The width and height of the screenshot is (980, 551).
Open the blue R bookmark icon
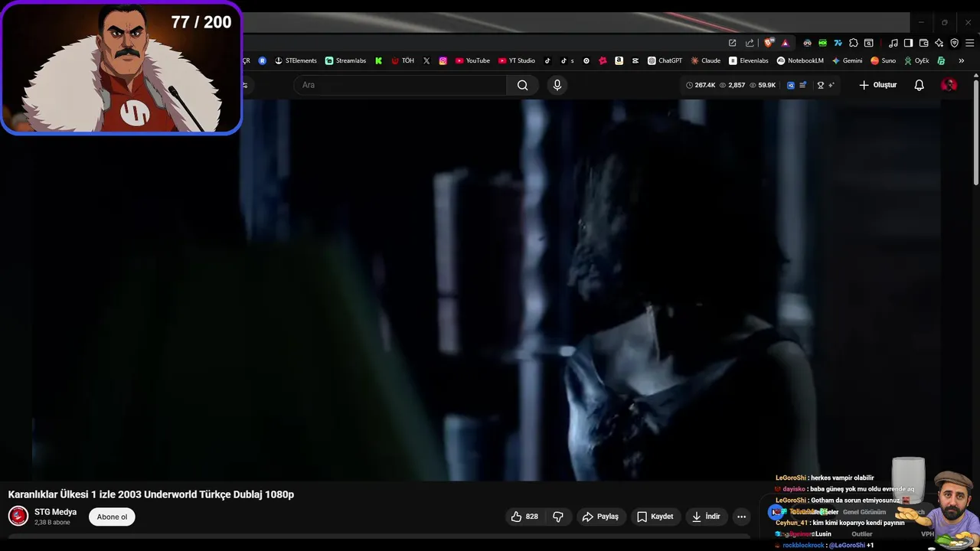262,60
